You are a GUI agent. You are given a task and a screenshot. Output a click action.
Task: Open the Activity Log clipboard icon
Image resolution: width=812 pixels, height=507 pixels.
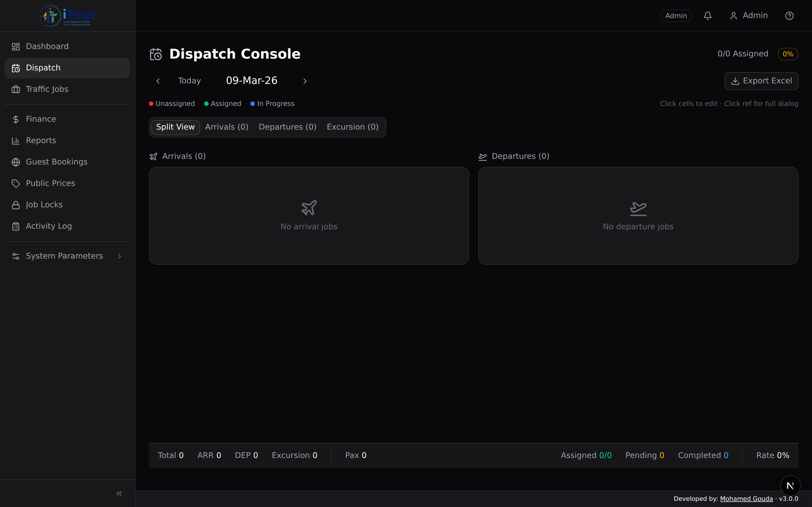click(x=16, y=226)
